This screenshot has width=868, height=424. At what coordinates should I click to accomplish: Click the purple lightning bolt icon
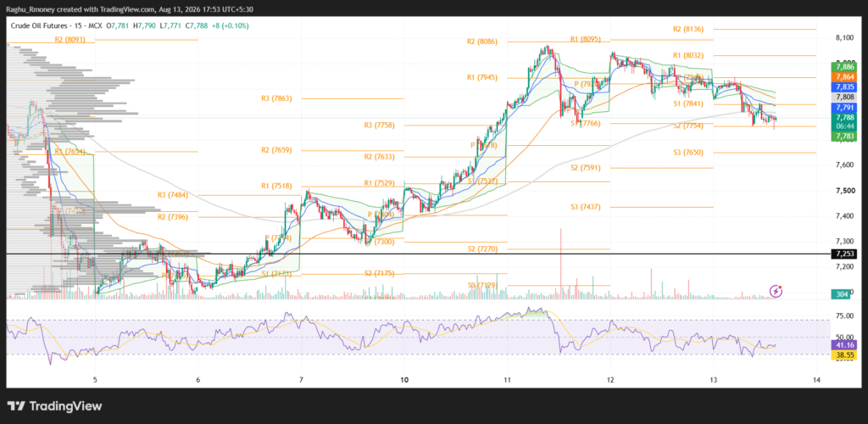coord(776,291)
